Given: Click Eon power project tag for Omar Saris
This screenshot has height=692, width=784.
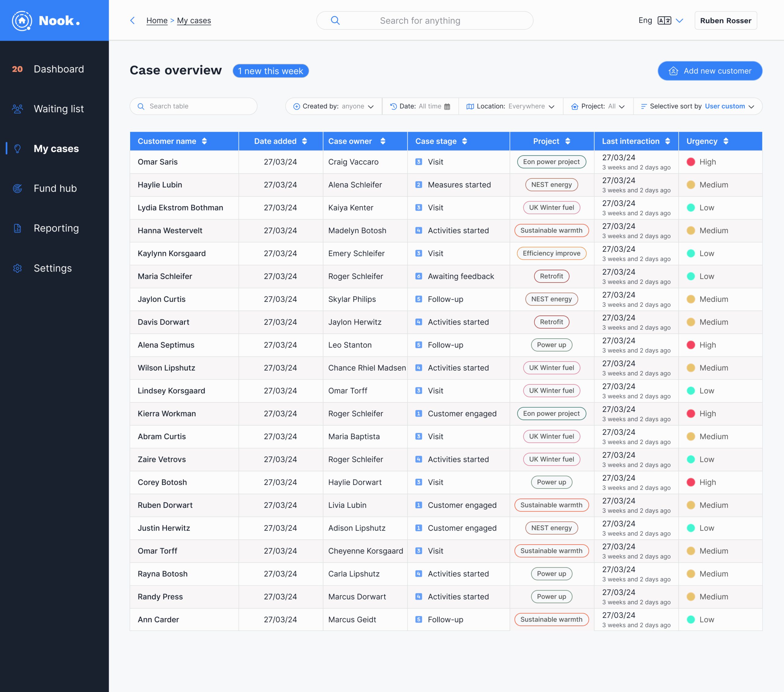Looking at the screenshot, I should pos(551,162).
